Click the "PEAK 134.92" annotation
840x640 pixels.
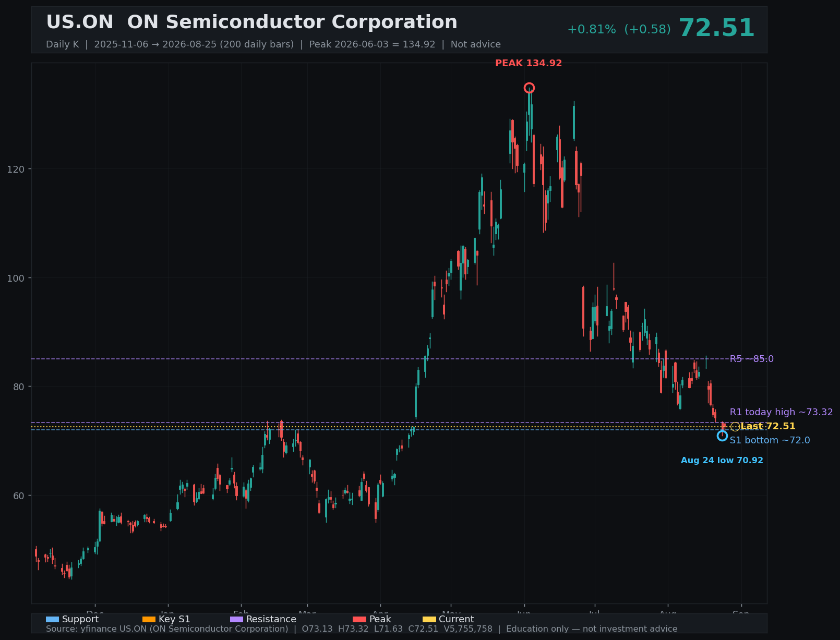[x=529, y=64]
